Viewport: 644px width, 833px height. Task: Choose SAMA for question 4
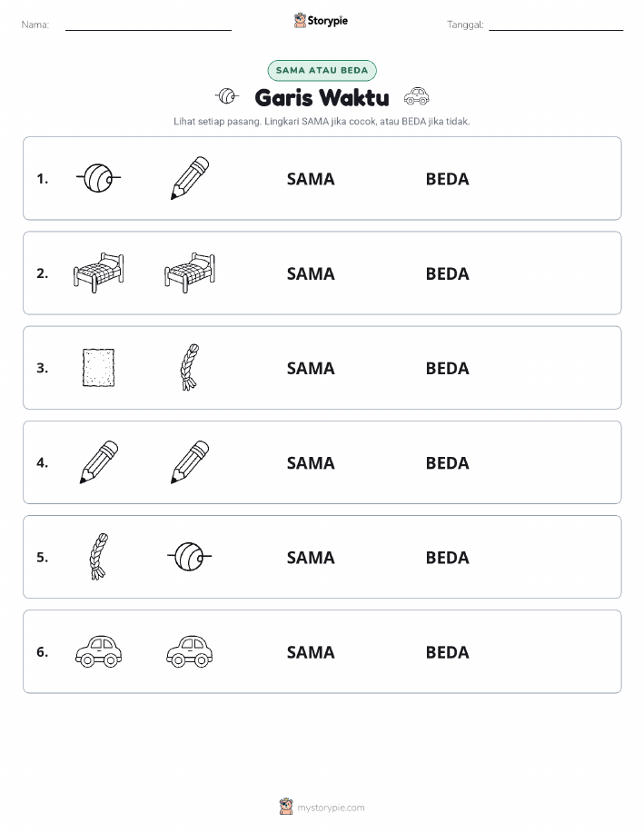tap(311, 462)
